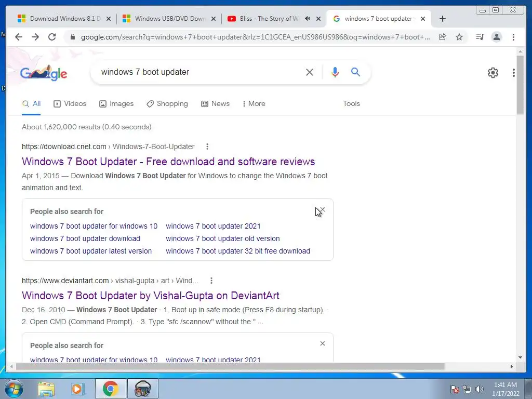Image resolution: width=532 pixels, height=399 pixels.
Task: Open the options dots for the cnet result
Action: (x=207, y=147)
